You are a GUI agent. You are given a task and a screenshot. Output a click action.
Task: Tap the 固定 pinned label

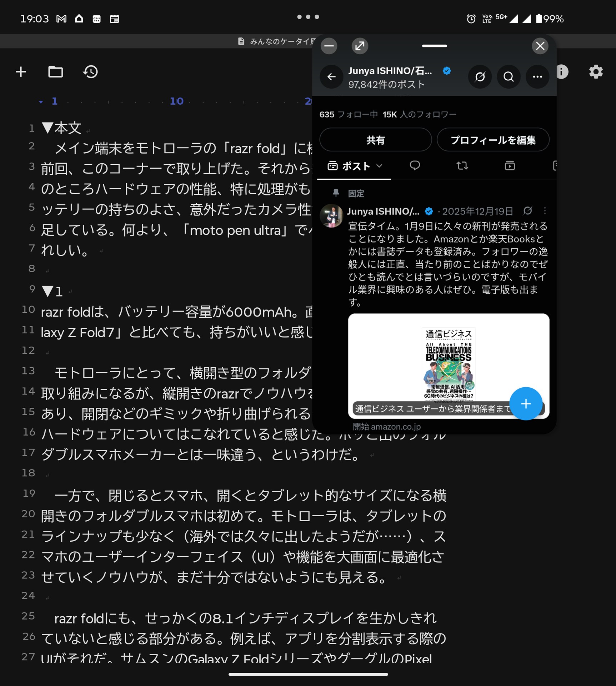tap(356, 193)
